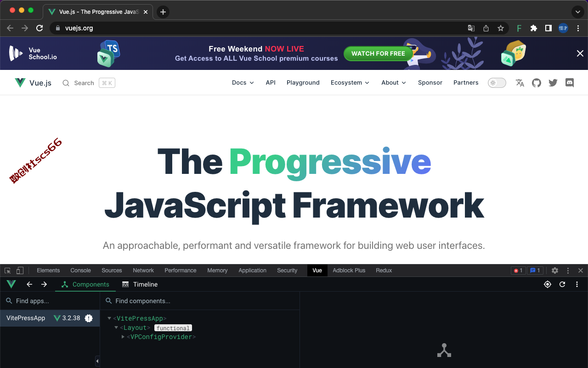The image size is (588, 368).
Task: Open the Chrome three-dot menu
Action: point(578,28)
